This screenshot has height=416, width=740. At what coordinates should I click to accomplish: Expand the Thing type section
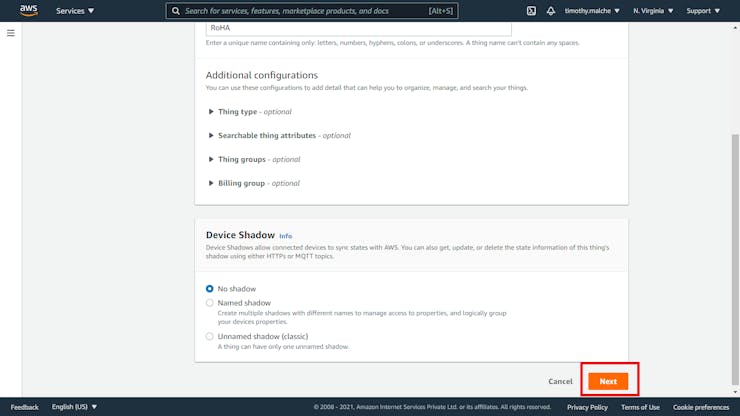(x=211, y=112)
